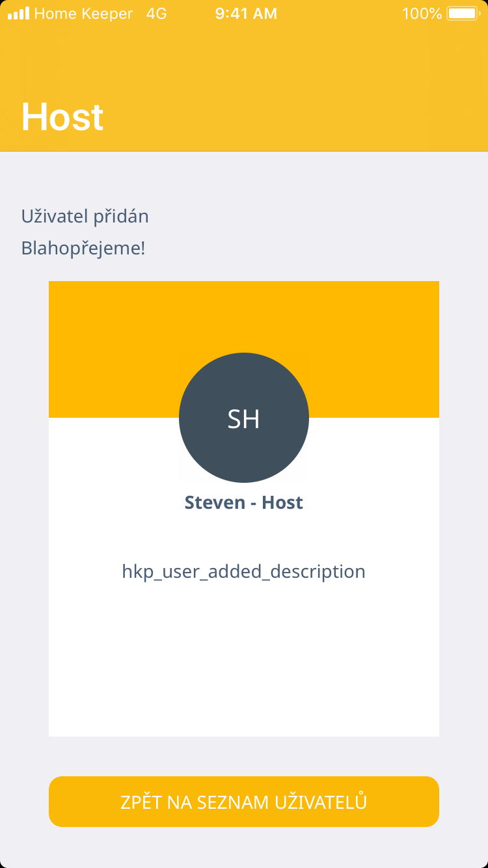Click the word Steven under the avatar
This screenshot has width=488, height=868.
(x=215, y=503)
